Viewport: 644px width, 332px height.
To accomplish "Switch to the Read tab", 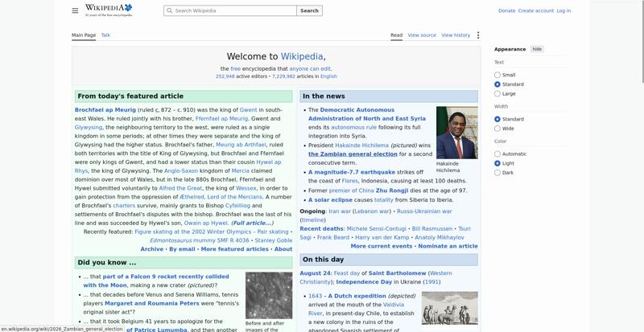I will tap(396, 35).
